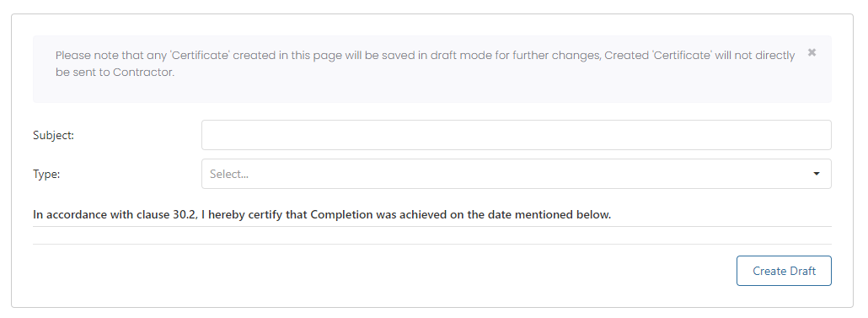Close the alert using the × icon
The width and height of the screenshot is (868, 318).
point(812,52)
